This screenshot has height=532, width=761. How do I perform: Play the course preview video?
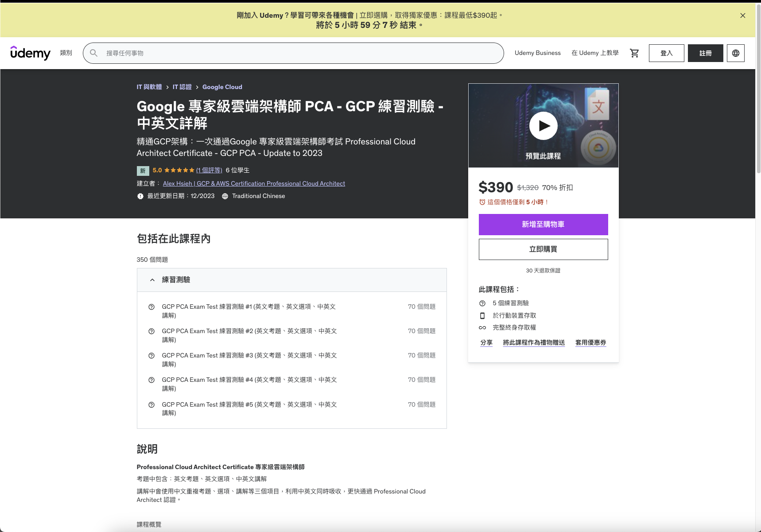click(543, 126)
